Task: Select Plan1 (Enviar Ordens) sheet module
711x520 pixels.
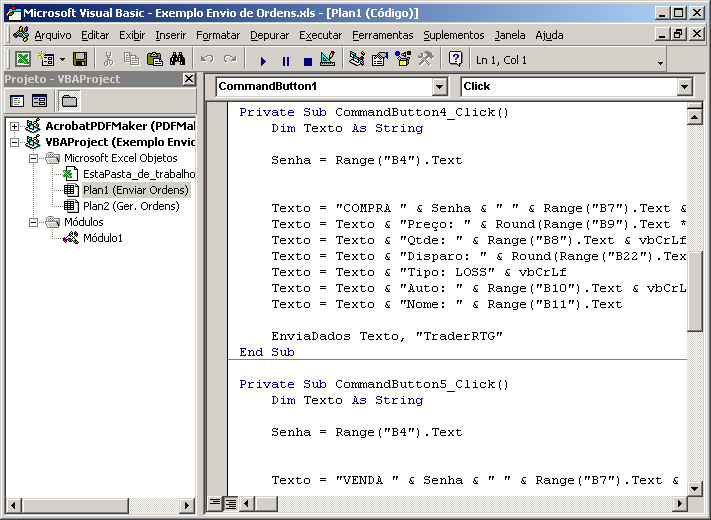Action: [136, 190]
